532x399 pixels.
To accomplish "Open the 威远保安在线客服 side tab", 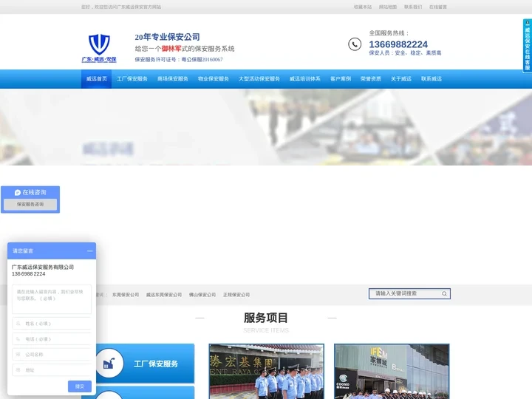I will (528, 46).
